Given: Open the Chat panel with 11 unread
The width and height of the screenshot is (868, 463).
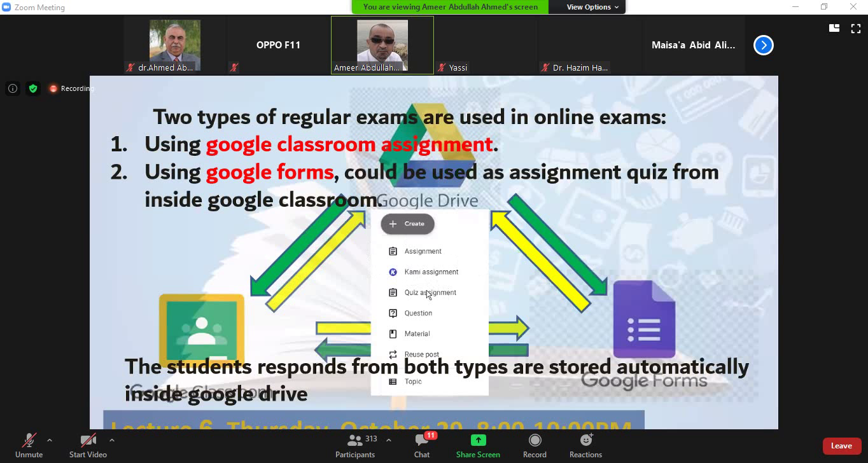Looking at the screenshot, I should point(422,445).
